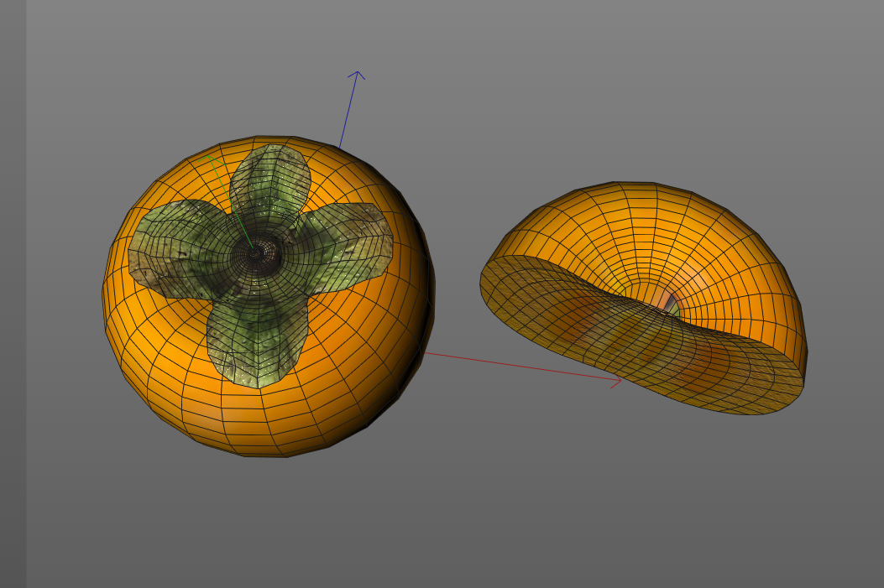Click the blue Z-axis arrow tip
884x588 pixels.
pyautogui.click(x=358, y=73)
